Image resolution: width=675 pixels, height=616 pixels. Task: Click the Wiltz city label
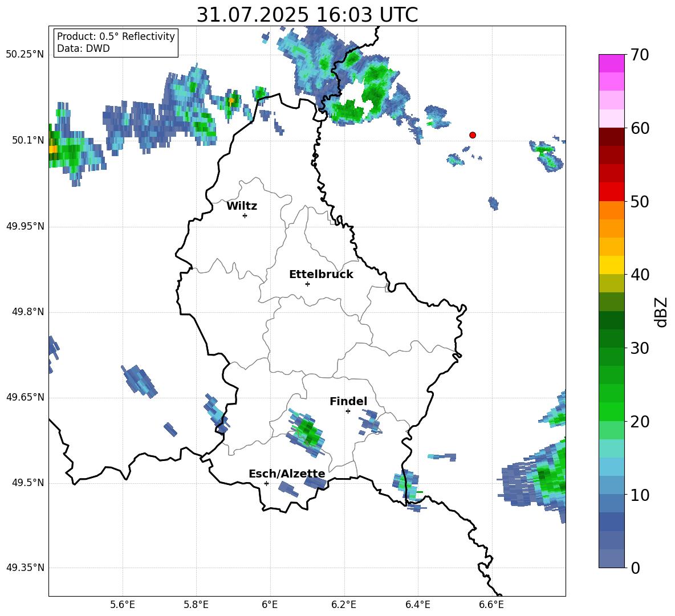(242, 206)
